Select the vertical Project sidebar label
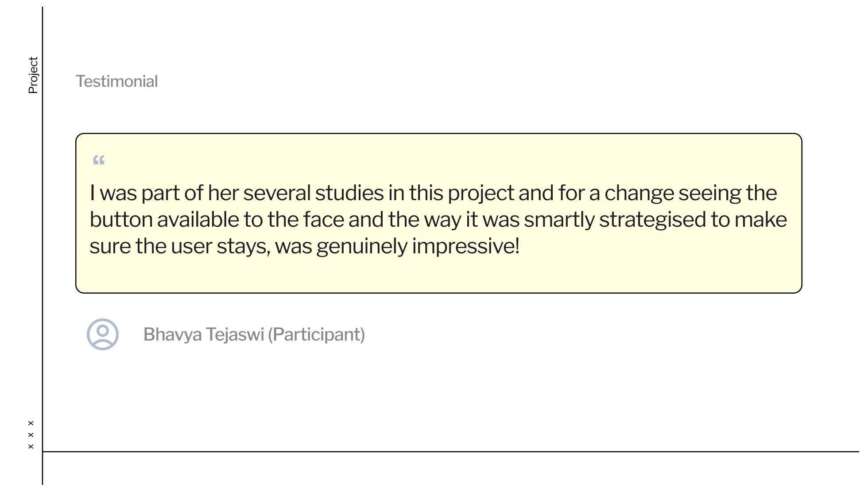The image size is (868, 496). tap(33, 75)
